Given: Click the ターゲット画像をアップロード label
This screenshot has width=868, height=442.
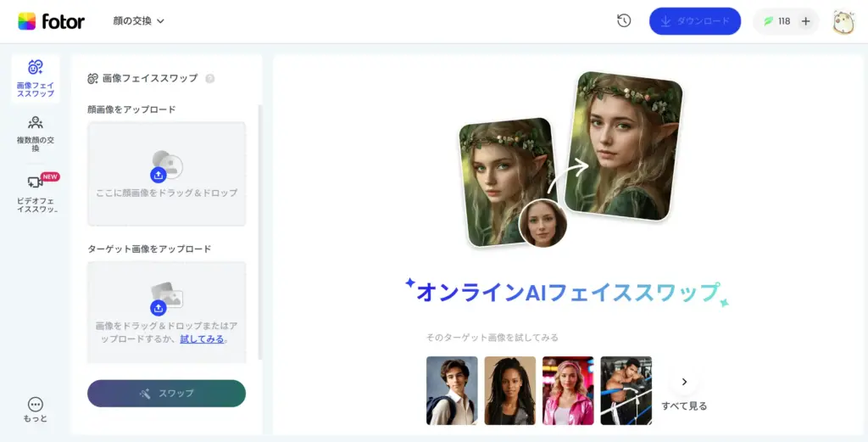Looking at the screenshot, I should (149, 249).
